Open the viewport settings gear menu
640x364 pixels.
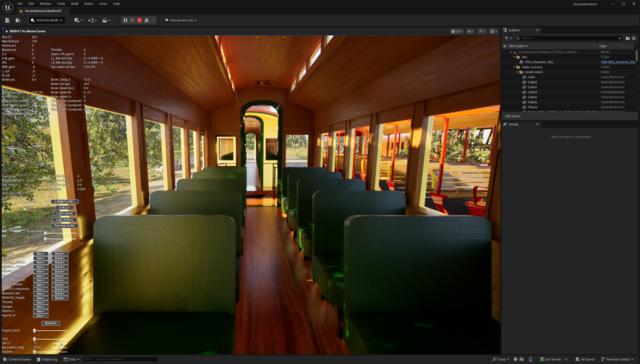point(494,31)
